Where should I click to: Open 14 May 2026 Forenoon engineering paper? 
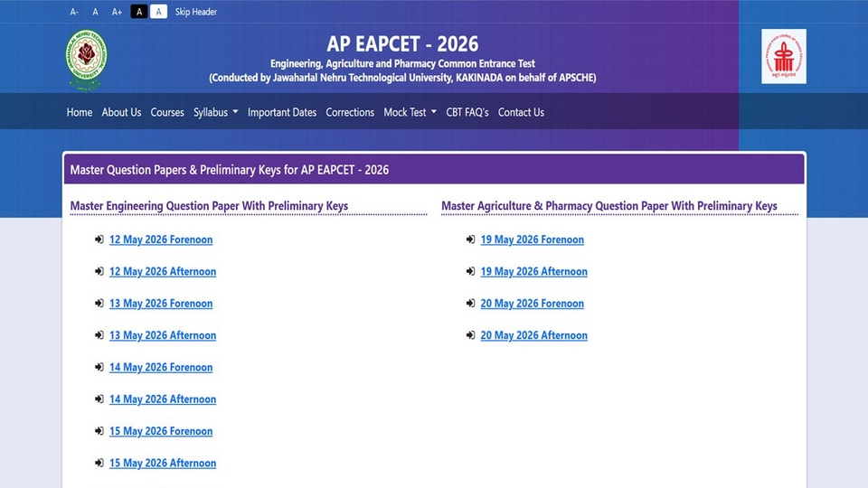161,368
